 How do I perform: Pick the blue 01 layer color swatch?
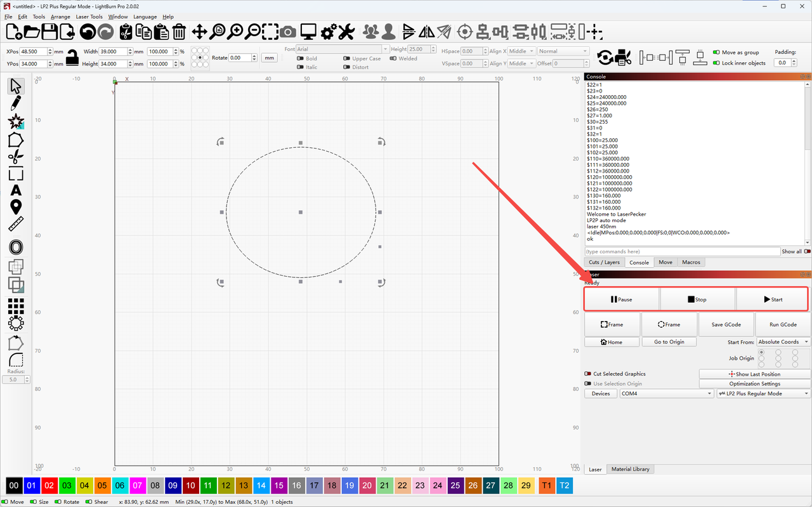pos(31,485)
